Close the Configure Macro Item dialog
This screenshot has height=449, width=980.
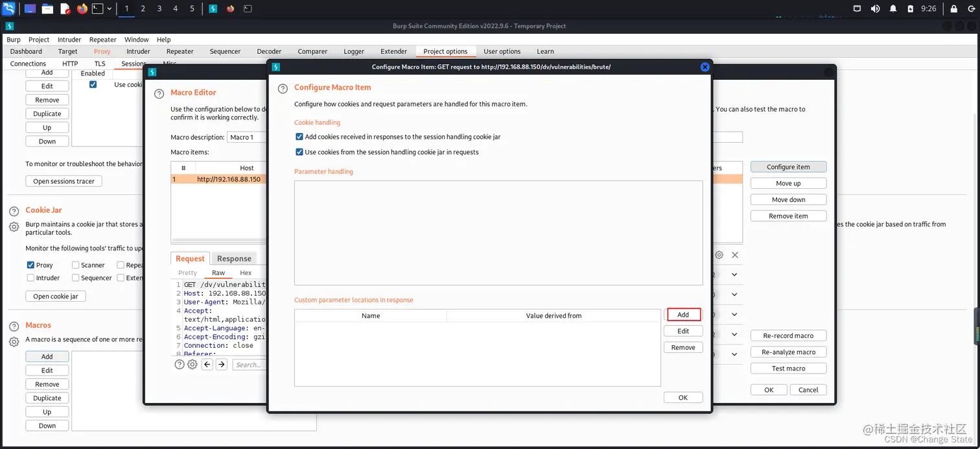tap(705, 67)
